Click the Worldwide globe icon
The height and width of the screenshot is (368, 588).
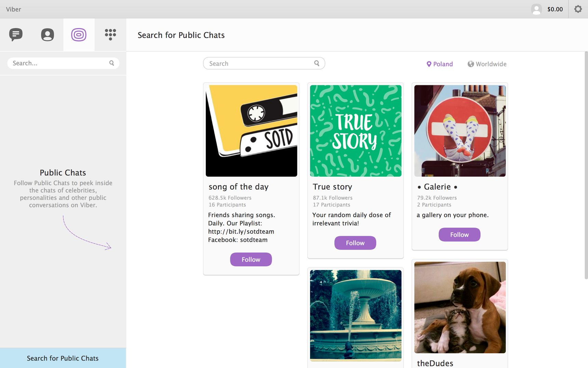coord(471,64)
